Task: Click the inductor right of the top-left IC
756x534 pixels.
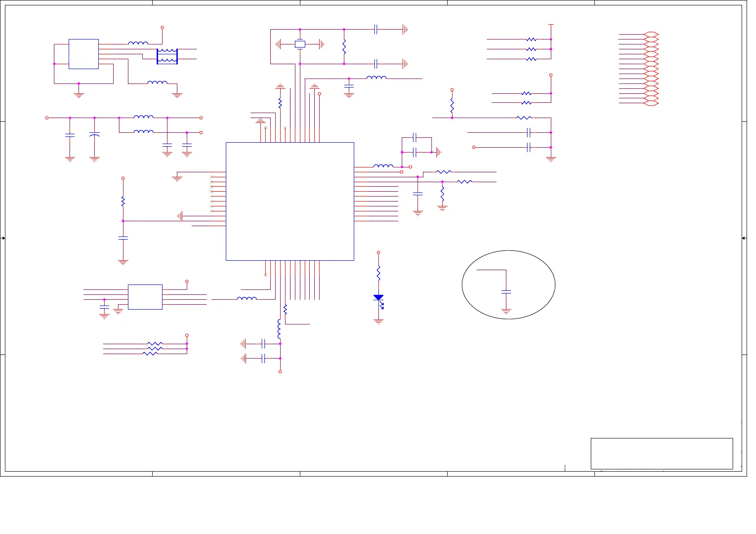Action: 138,44
